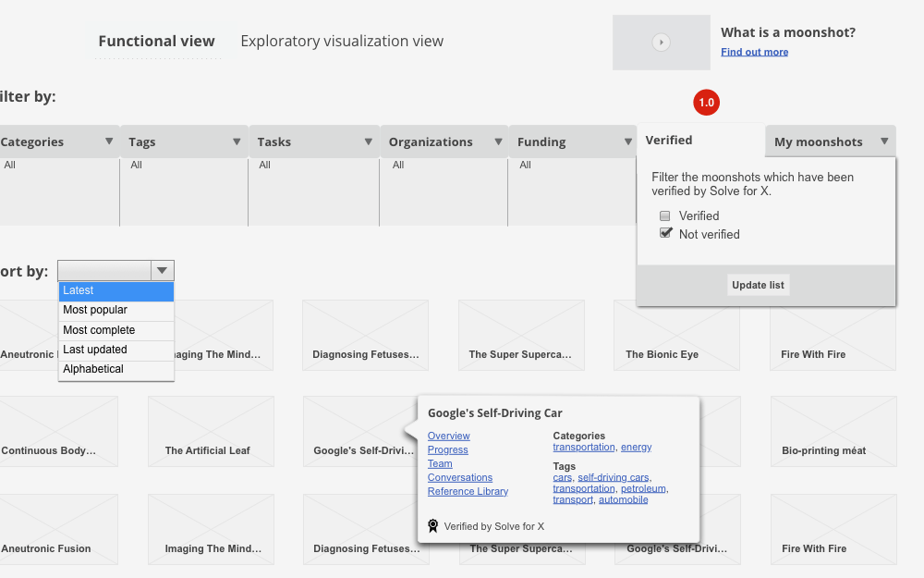Click The Bionic Eye moonshot card
This screenshot has width=924, height=578.
(x=676, y=335)
